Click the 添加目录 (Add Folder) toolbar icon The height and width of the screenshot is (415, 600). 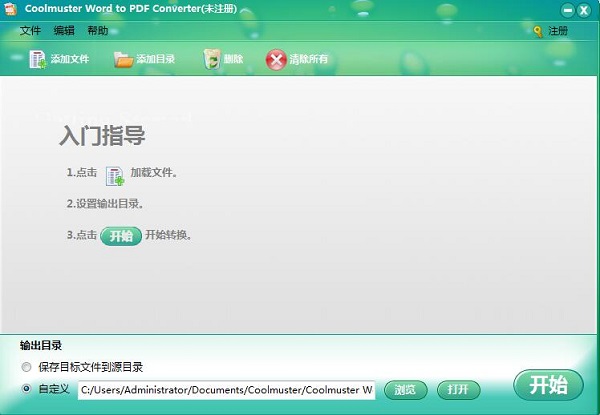coord(123,60)
